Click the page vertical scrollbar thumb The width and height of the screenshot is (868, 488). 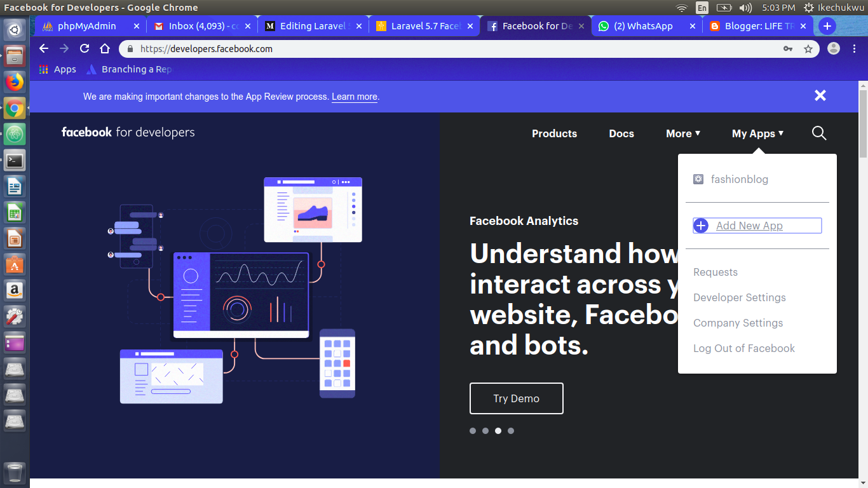[863, 124]
